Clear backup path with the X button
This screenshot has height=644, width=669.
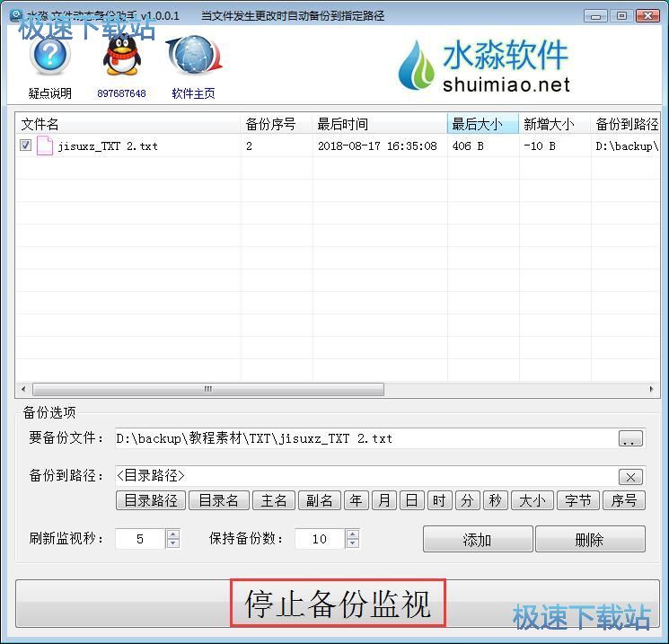pos(630,477)
